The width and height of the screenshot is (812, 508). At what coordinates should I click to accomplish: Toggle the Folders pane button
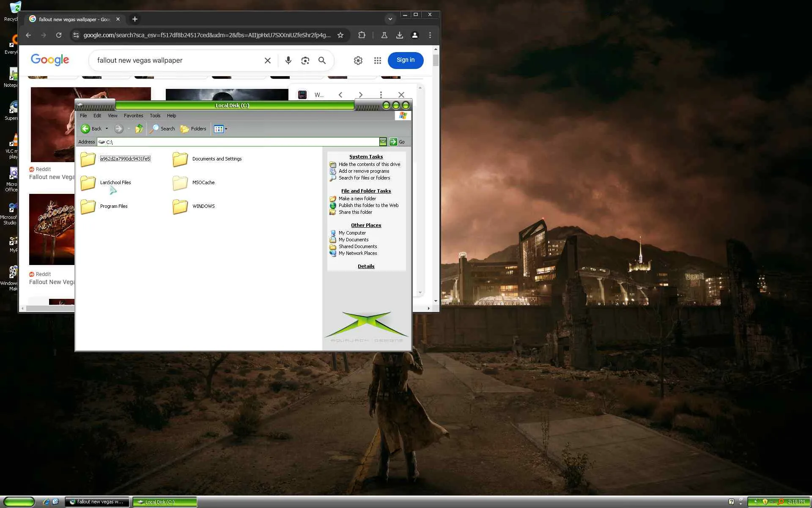193,129
